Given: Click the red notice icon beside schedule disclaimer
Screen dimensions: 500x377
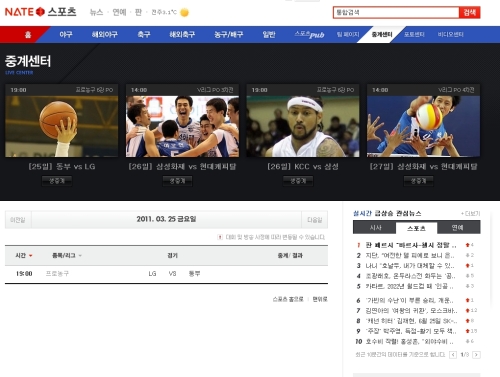Looking at the screenshot, I should tap(220, 237).
